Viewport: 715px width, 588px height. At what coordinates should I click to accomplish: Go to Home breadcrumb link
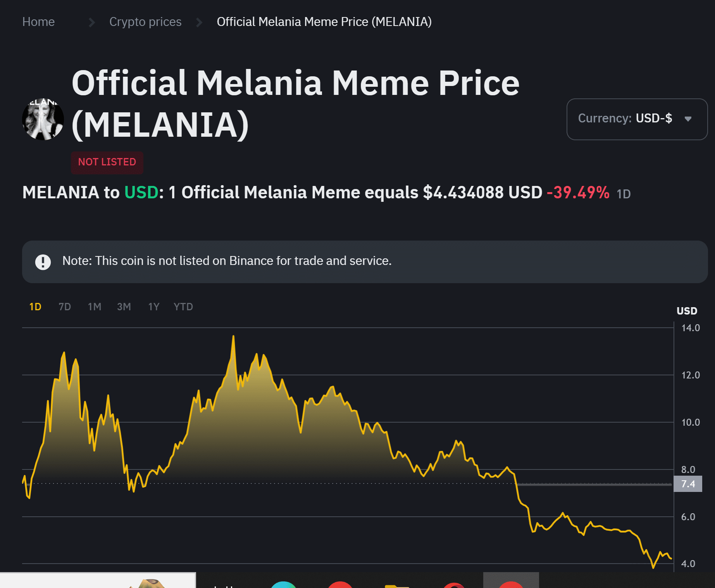[38, 22]
